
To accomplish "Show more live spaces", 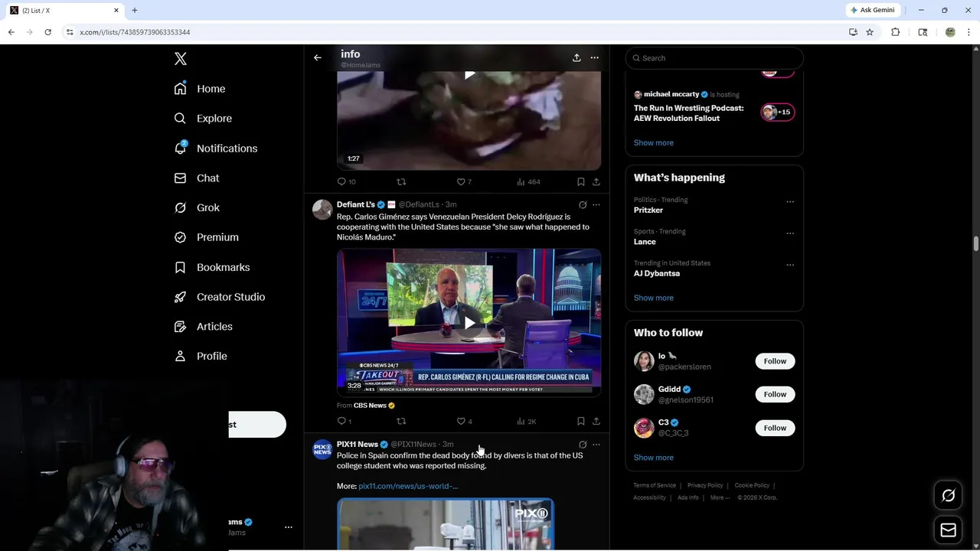I will [x=654, y=143].
